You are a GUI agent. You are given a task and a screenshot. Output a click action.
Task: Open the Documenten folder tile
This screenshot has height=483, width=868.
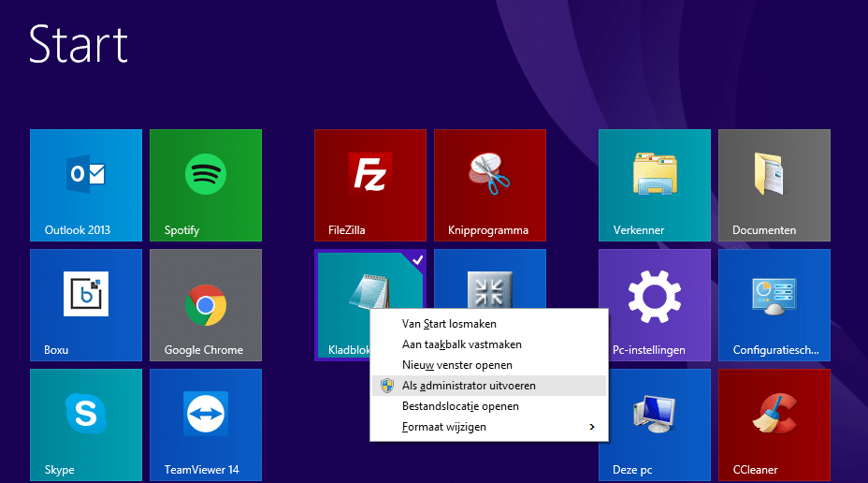(774, 185)
